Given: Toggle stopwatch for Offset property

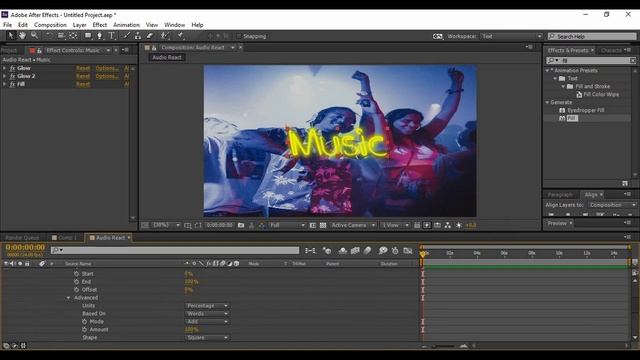Looking at the screenshot, I should (x=76, y=290).
